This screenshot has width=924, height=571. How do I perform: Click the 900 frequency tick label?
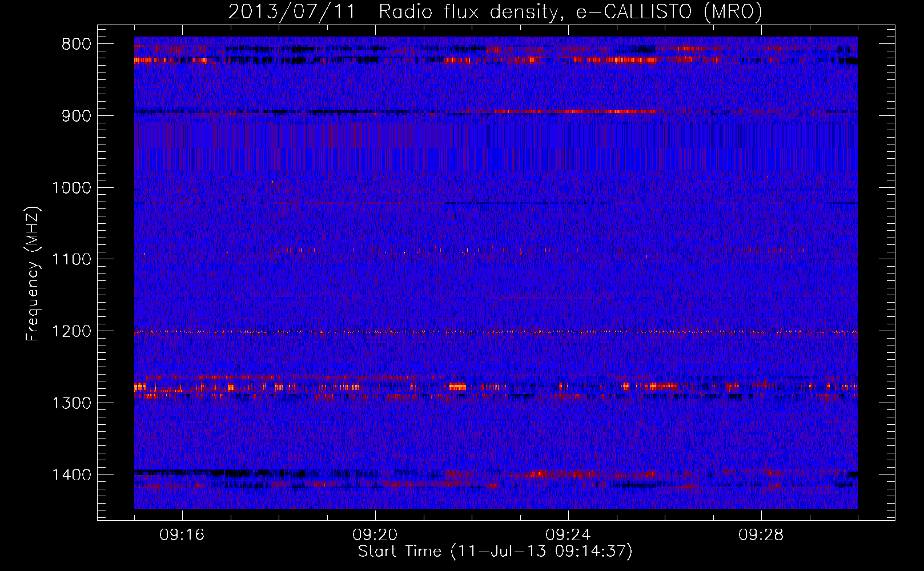click(x=76, y=116)
